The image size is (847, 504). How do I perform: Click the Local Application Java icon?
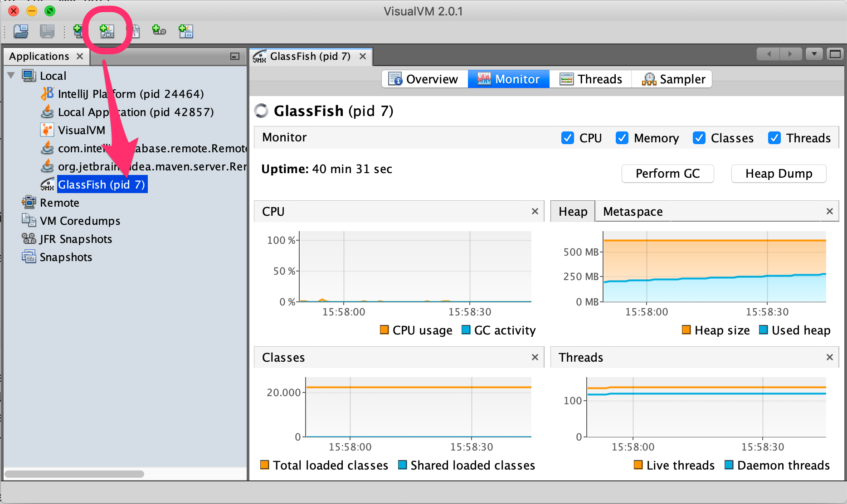[47, 112]
